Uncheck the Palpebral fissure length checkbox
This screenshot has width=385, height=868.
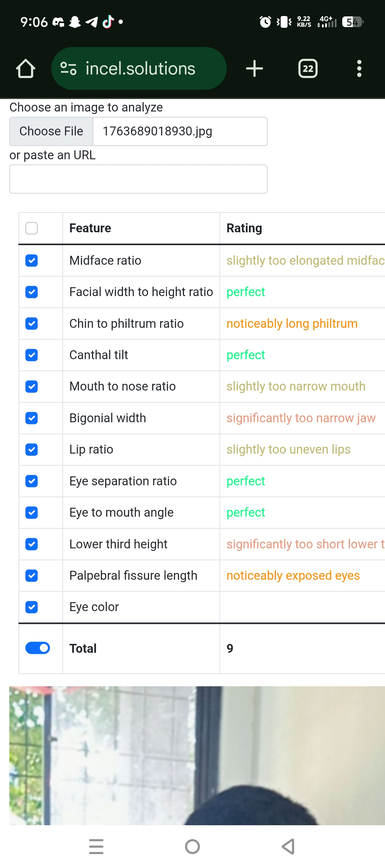pyautogui.click(x=32, y=575)
